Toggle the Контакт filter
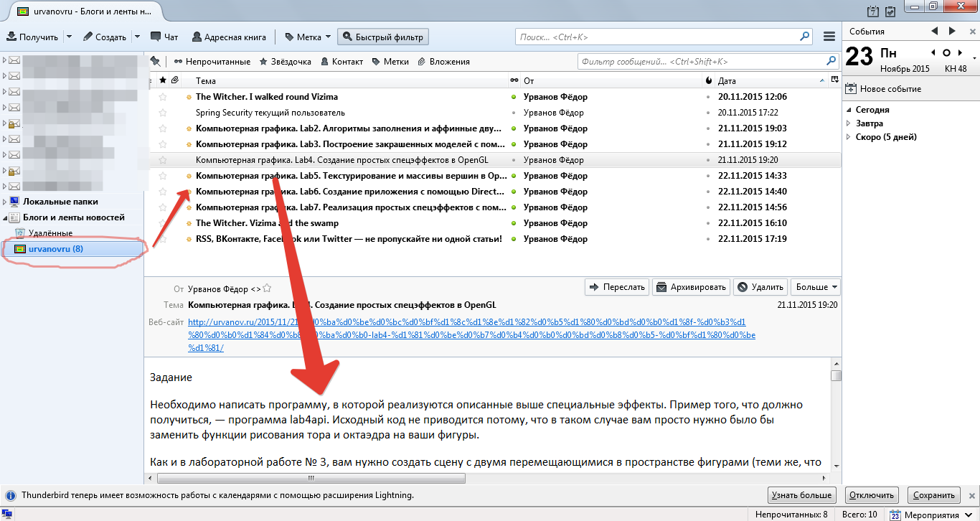 pyautogui.click(x=342, y=62)
